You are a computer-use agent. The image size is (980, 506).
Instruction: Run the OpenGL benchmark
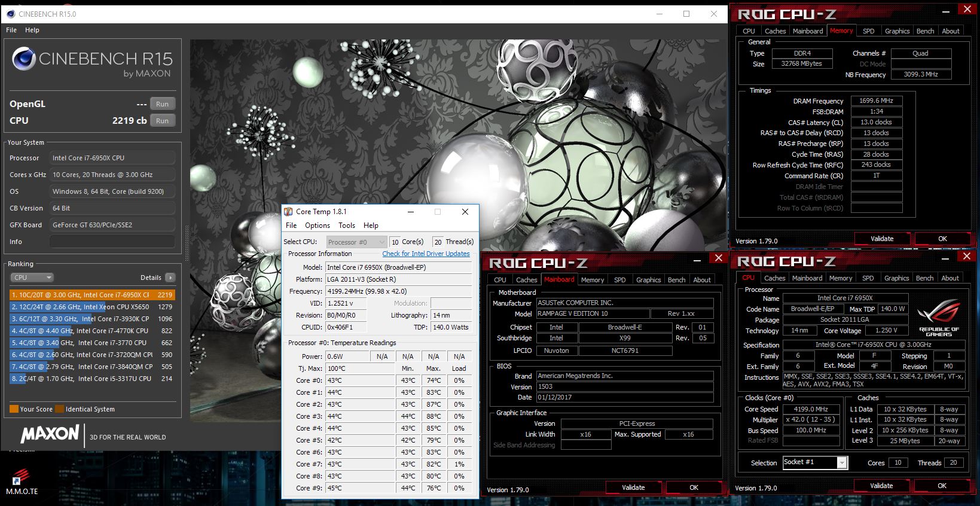click(x=163, y=104)
